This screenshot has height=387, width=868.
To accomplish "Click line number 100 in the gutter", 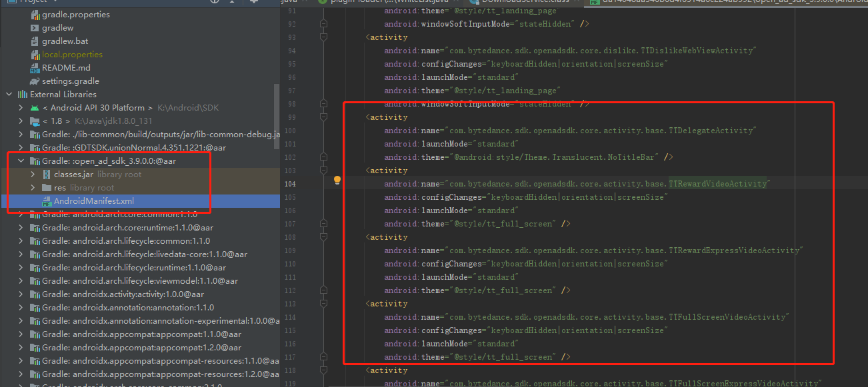I will 289,131.
